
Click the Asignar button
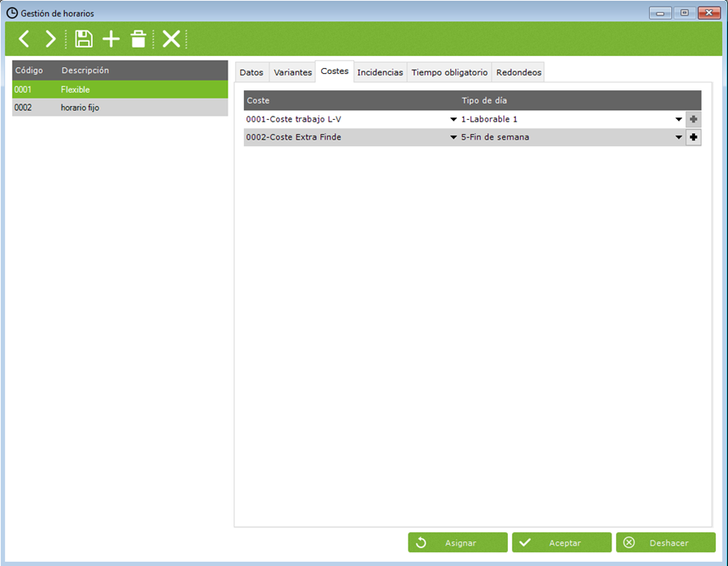[x=458, y=543]
